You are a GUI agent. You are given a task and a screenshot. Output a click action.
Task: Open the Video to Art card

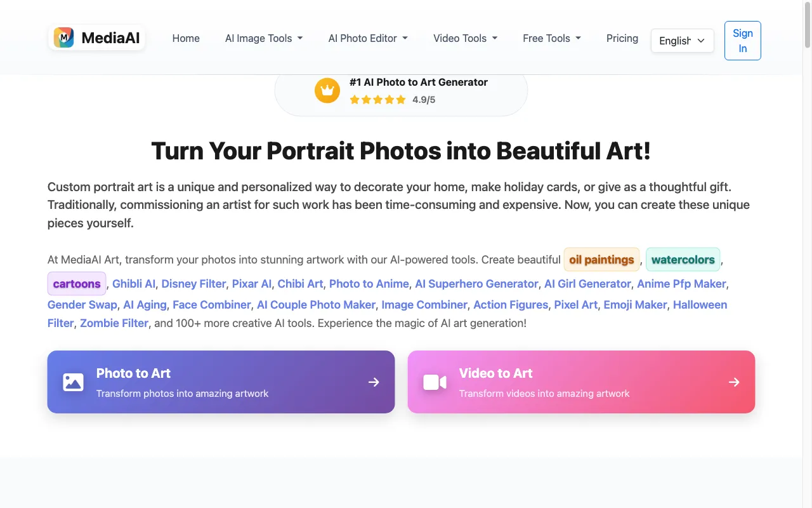point(581,382)
